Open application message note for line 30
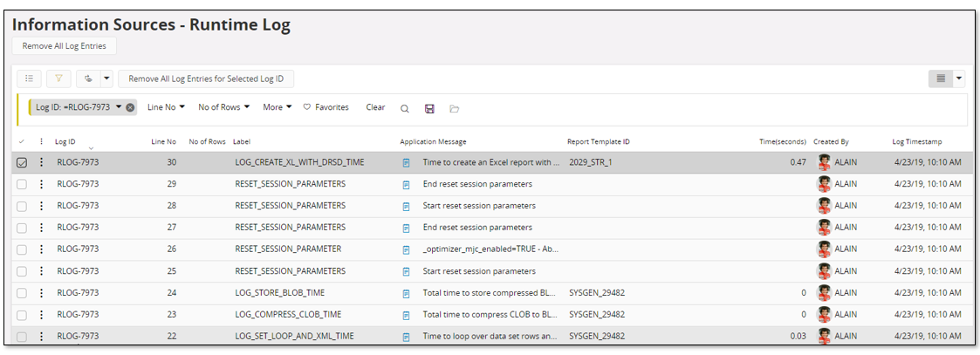 pyautogui.click(x=406, y=162)
